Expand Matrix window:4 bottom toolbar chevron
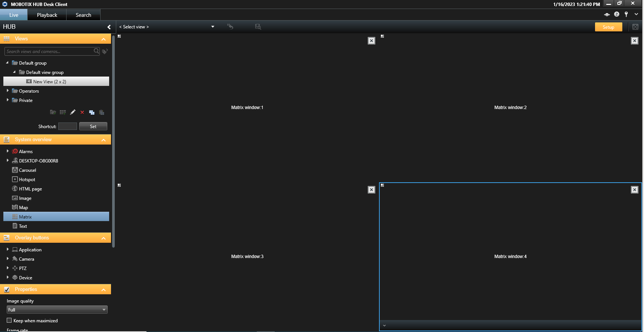This screenshot has width=644, height=332. [384, 326]
